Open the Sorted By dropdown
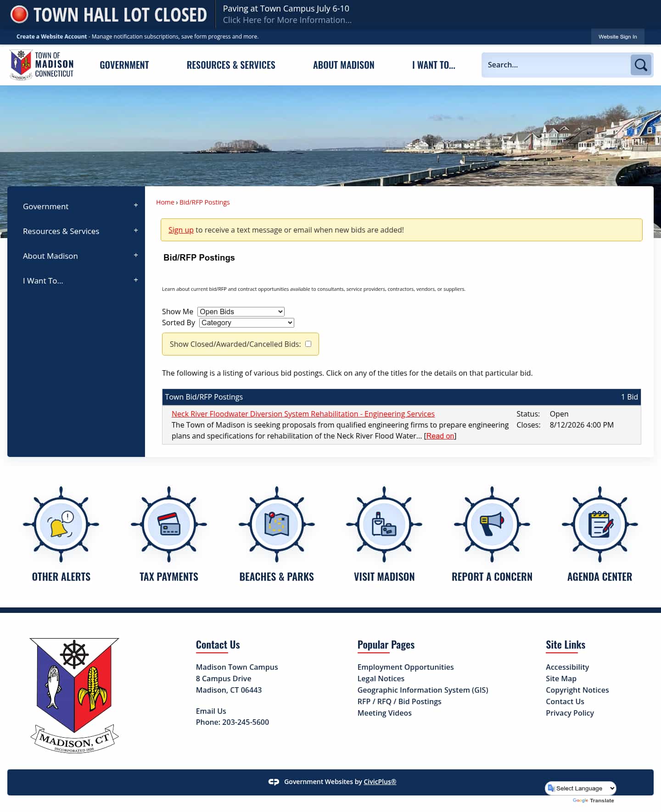This screenshot has height=812, width=661. 246,323
